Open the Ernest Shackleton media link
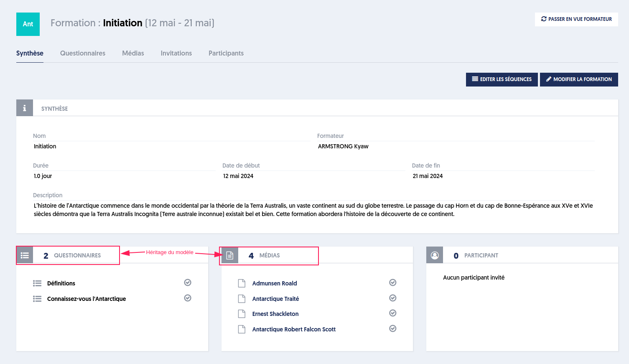 tap(275, 314)
